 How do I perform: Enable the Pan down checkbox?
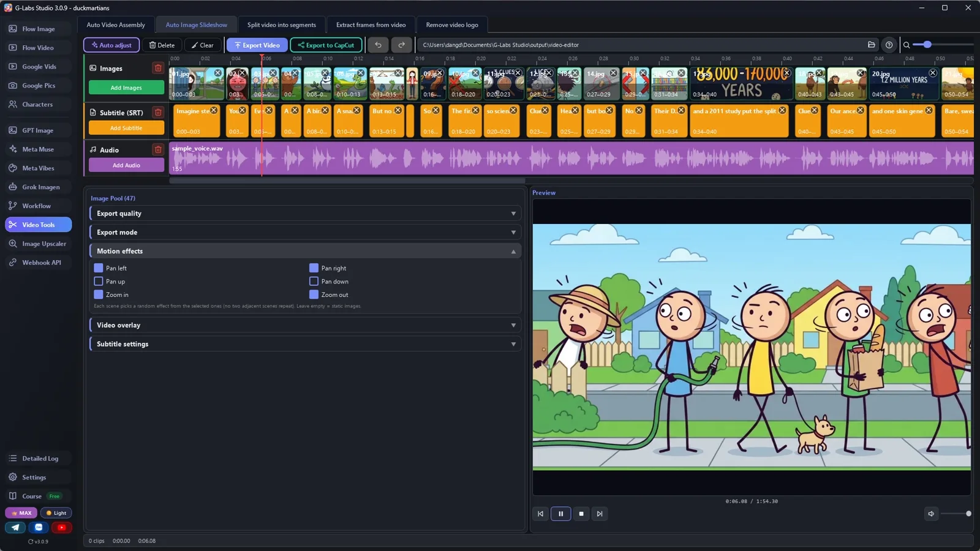(314, 282)
